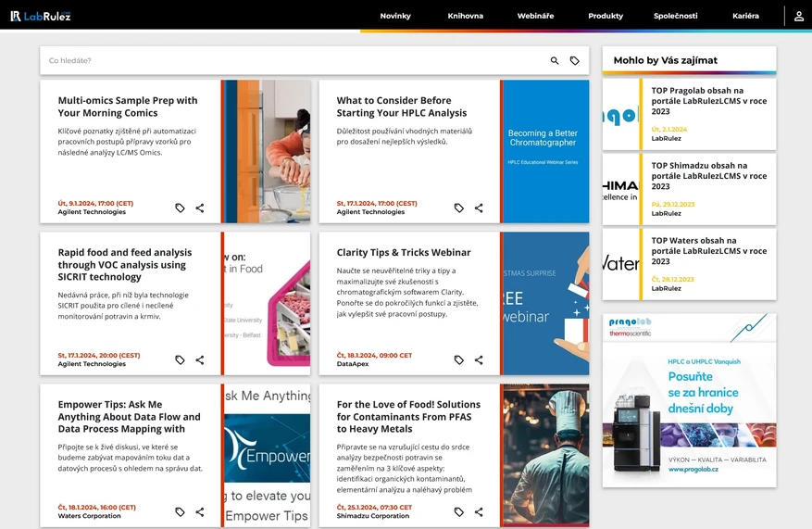
Task: Open the Společnosti menu
Action: 675,16
